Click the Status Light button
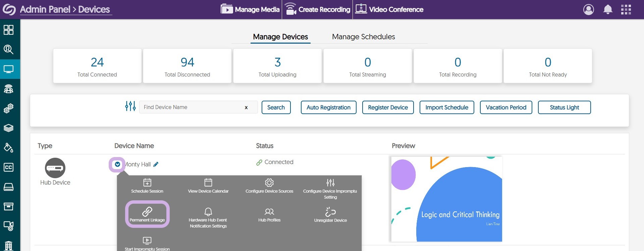644x251 pixels. tap(564, 107)
